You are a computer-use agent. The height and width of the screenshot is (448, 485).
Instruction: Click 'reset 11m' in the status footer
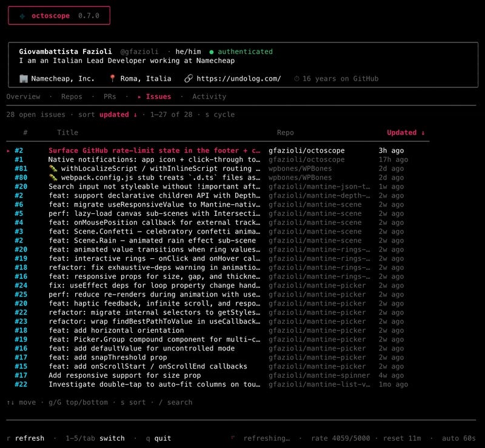[x=402, y=438]
